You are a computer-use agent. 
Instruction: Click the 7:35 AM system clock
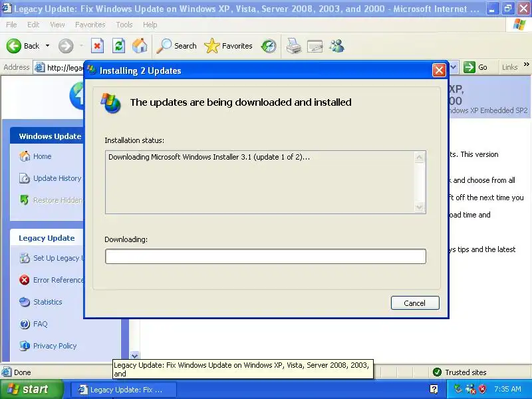pyautogui.click(x=507, y=389)
